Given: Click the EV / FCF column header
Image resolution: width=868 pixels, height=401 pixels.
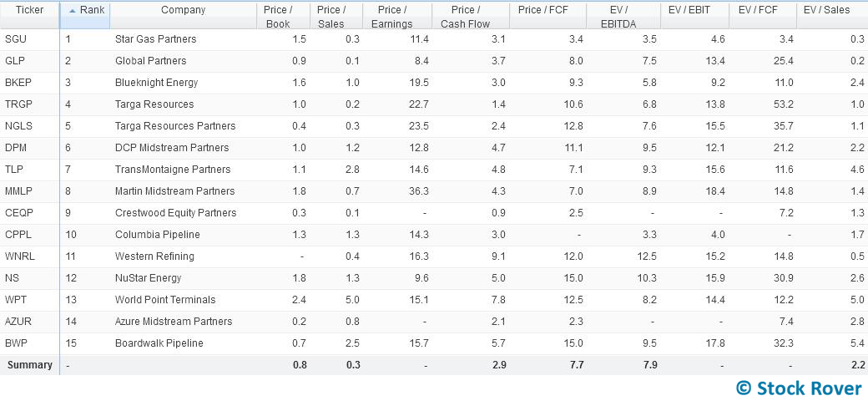Looking at the screenshot, I should (x=762, y=16).
